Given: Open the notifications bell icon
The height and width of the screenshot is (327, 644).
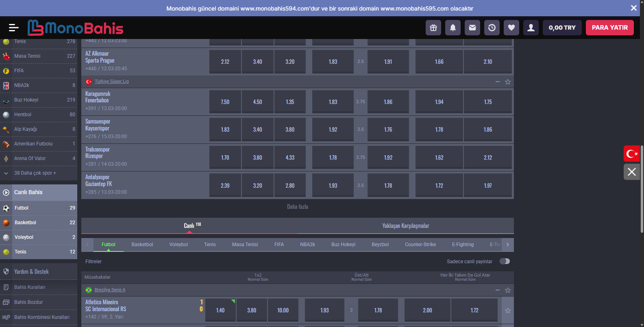Looking at the screenshot, I should coord(453,28).
